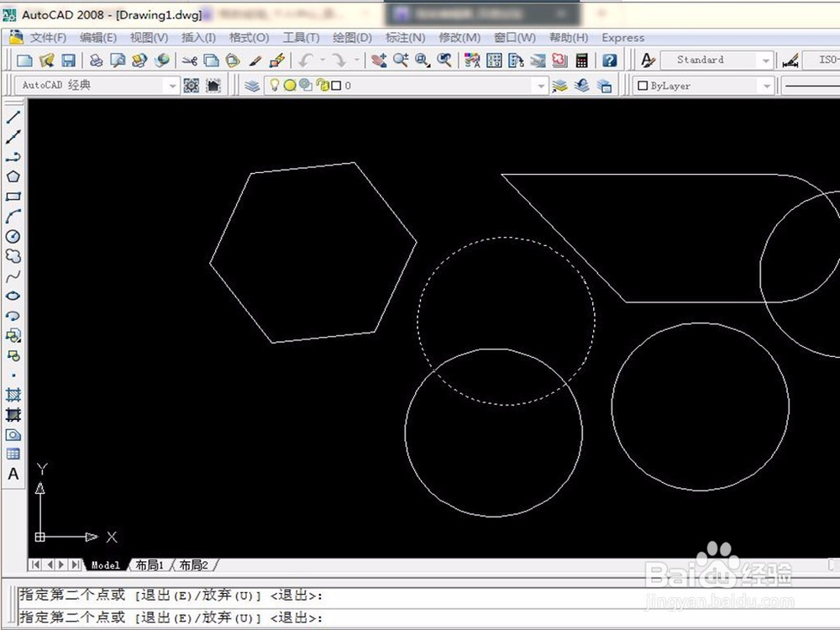840x630 pixels.
Task: Select the Hatch tool
Action: [x=13, y=395]
